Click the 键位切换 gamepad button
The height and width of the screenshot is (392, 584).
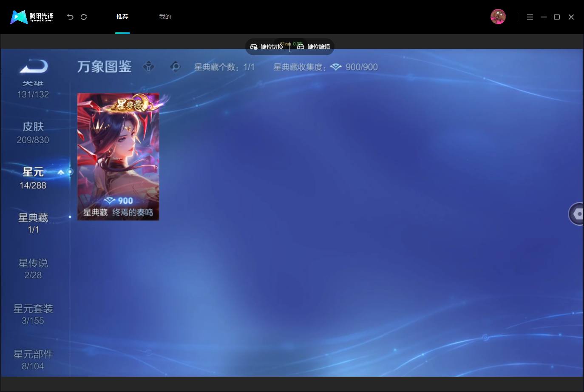tap(266, 47)
